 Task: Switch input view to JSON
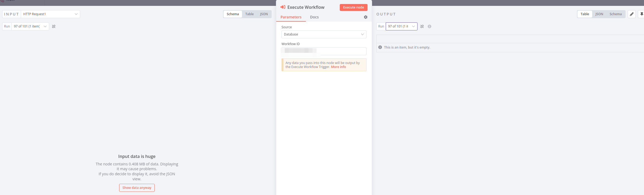tap(264, 14)
